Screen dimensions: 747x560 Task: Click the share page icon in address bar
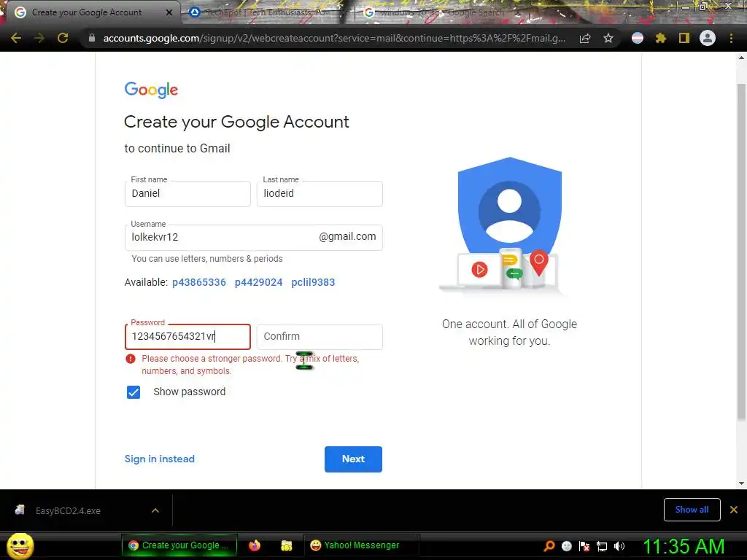click(x=585, y=38)
